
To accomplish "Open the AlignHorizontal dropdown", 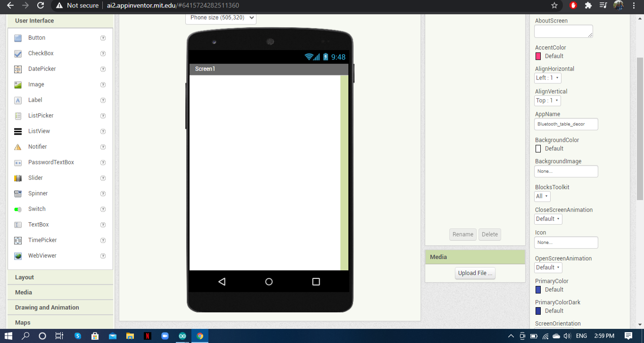I will [x=548, y=78].
